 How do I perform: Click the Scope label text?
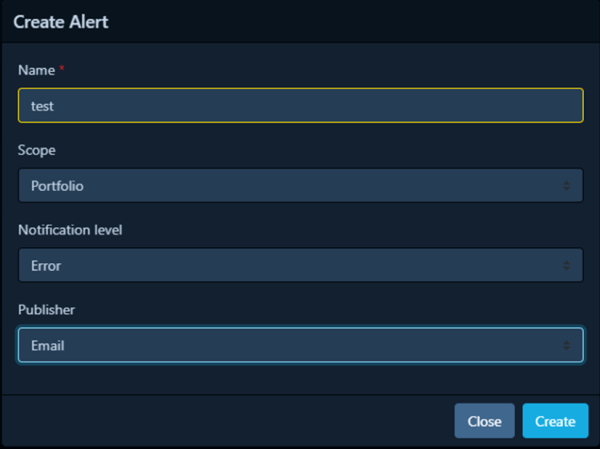pos(37,150)
